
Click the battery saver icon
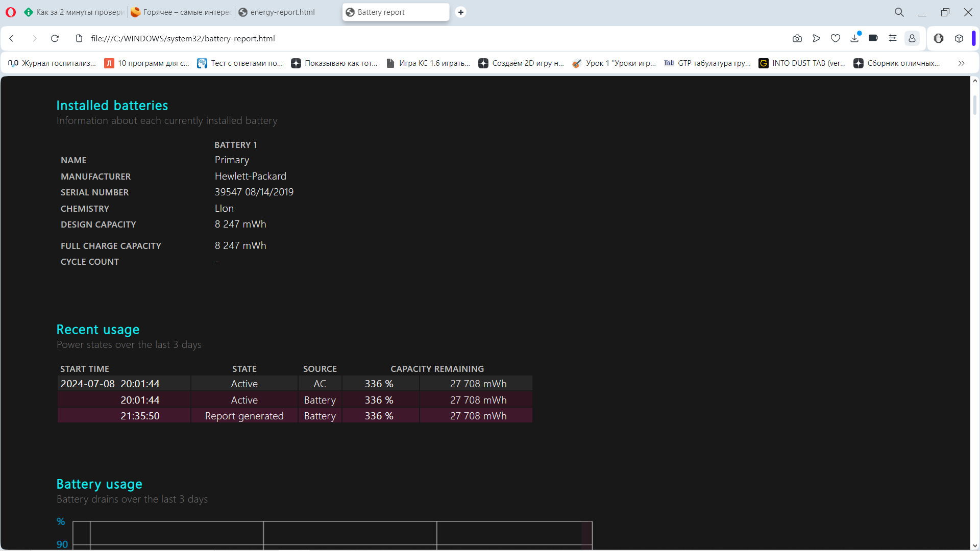tap(873, 38)
